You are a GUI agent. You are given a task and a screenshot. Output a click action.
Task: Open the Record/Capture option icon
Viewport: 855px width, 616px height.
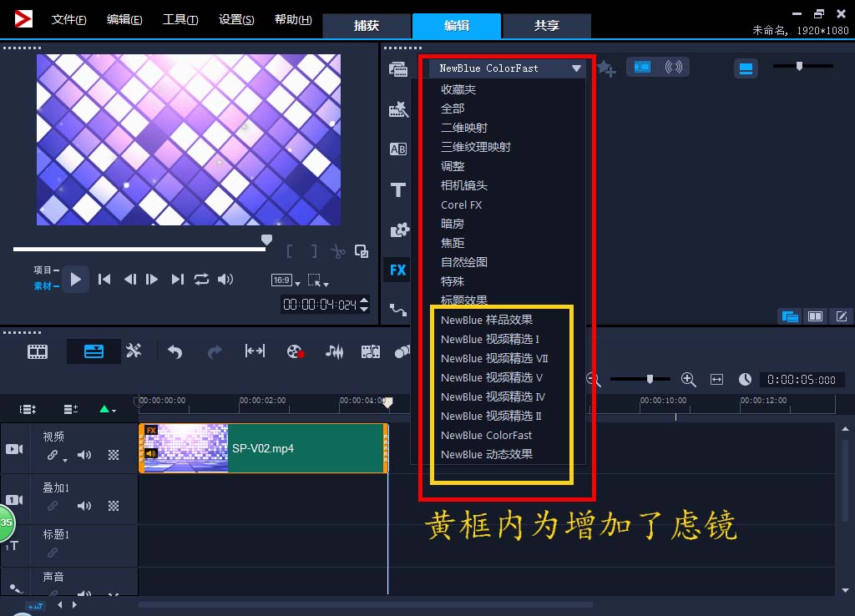point(296,351)
